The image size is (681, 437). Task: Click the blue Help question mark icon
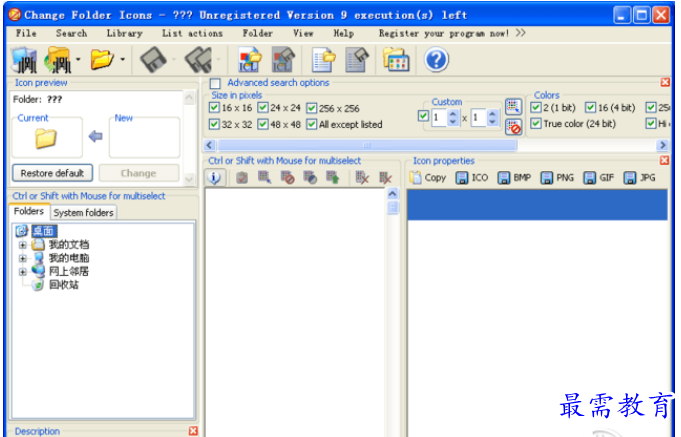coord(436,60)
